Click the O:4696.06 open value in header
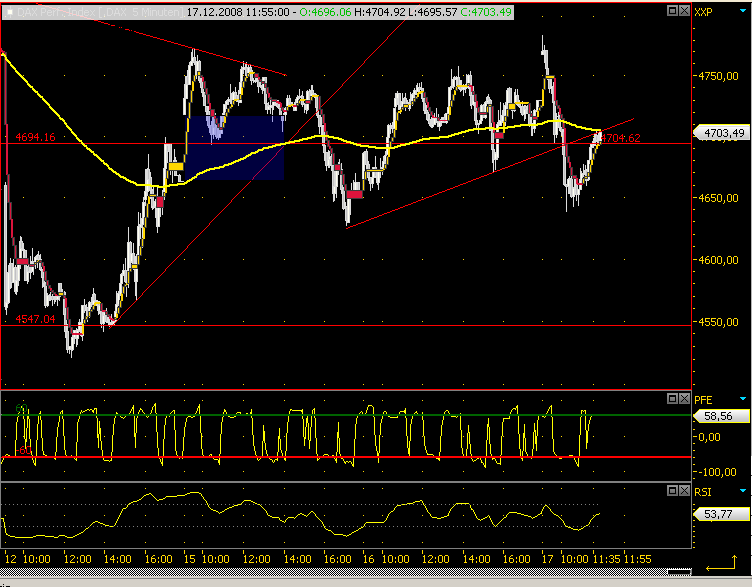The height and width of the screenshot is (587, 752). 326,12
